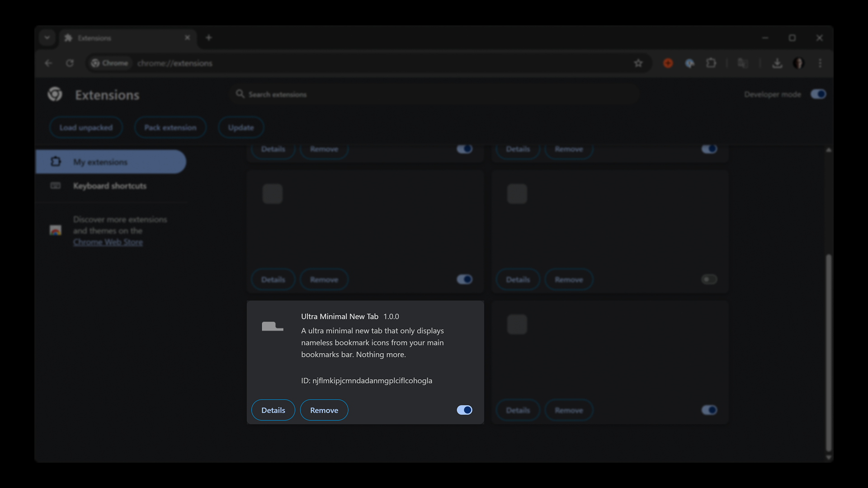Click the Ultra Minimal New Tab icon

point(273,326)
